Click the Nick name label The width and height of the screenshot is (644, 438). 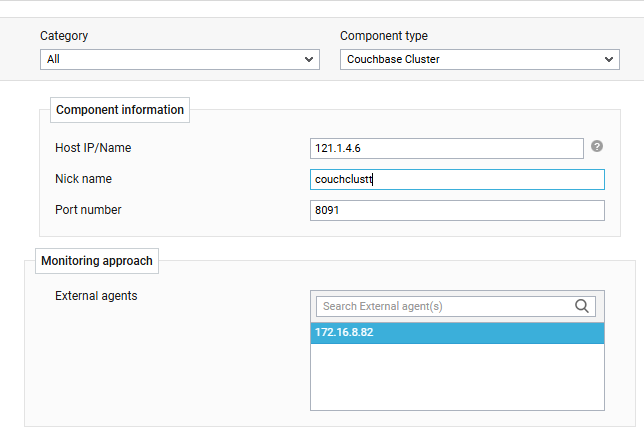click(83, 179)
